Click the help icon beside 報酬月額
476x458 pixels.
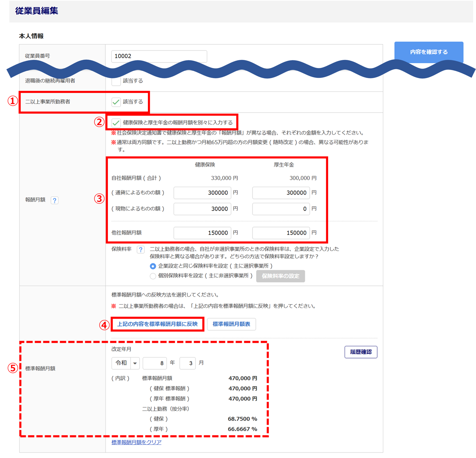(x=55, y=200)
